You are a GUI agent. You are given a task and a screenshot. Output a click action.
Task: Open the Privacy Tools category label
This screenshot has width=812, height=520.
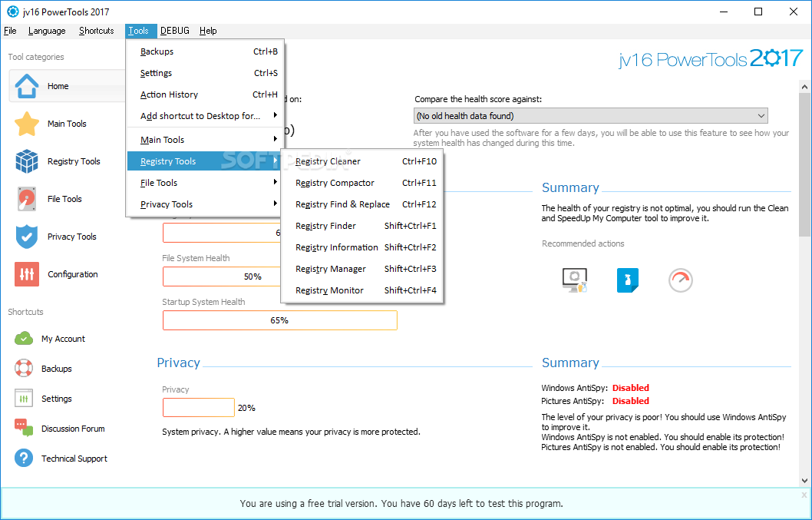72,237
